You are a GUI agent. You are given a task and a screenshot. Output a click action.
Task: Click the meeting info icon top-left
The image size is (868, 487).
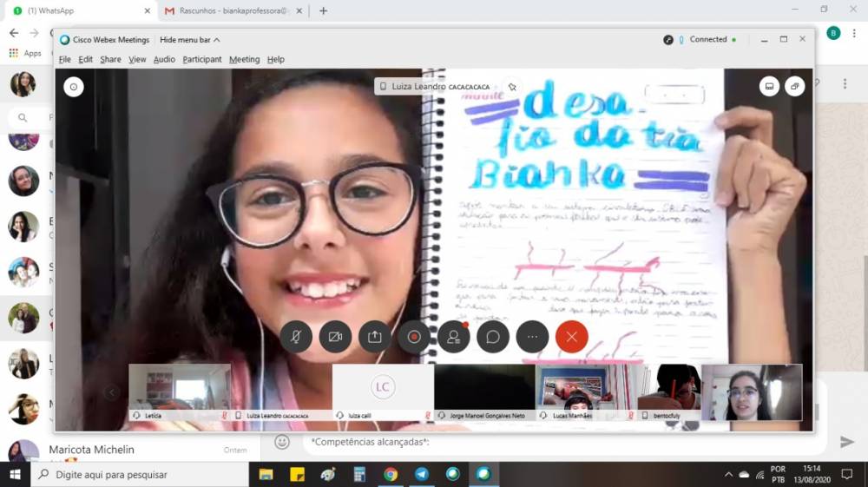pyautogui.click(x=74, y=87)
